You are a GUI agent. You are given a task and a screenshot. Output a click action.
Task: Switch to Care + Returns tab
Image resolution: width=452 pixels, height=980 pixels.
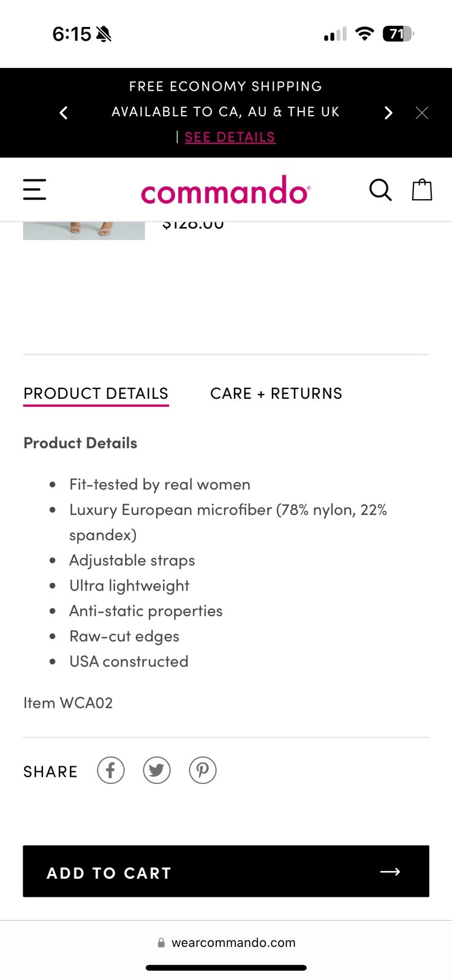tap(276, 393)
